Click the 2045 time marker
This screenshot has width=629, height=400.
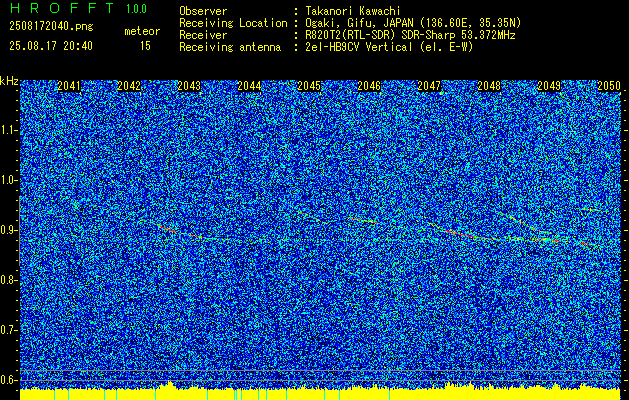coord(309,86)
